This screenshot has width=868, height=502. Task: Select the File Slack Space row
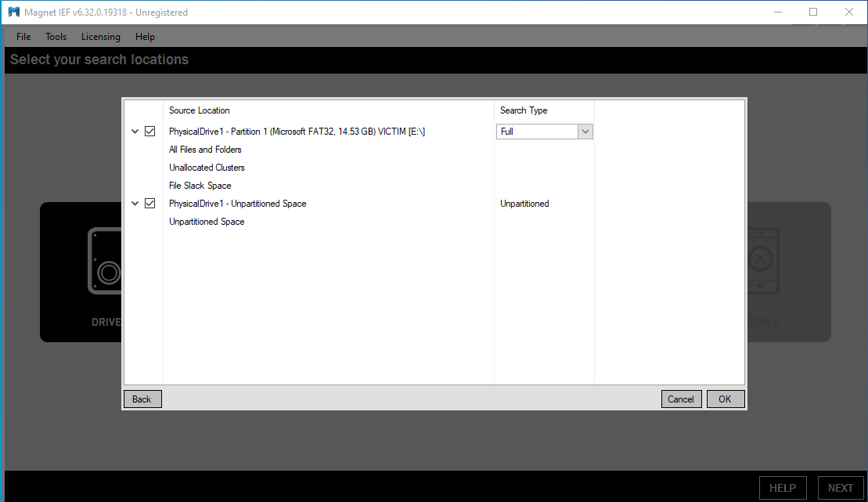[x=200, y=186]
